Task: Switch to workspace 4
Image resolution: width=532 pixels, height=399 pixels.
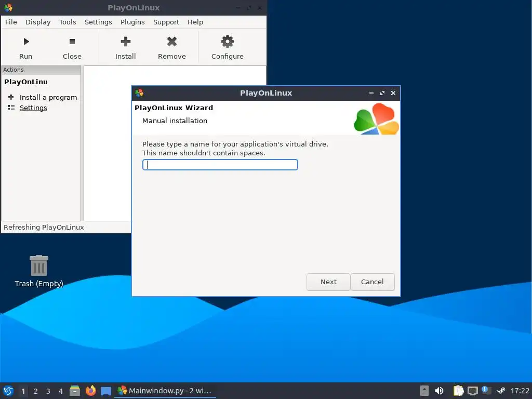Action: 61,391
